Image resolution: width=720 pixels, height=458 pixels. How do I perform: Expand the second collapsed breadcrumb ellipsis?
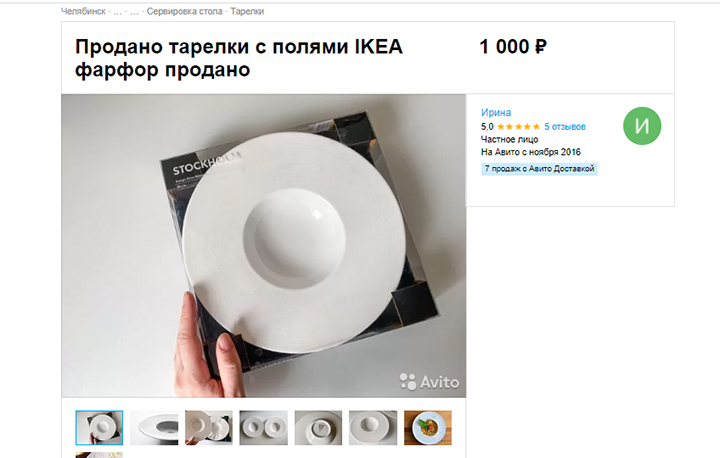[134, 12]
